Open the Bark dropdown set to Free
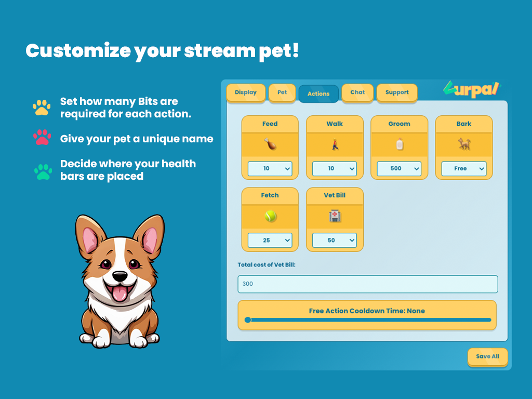The image size is (532, 399). tap(463, 169)
